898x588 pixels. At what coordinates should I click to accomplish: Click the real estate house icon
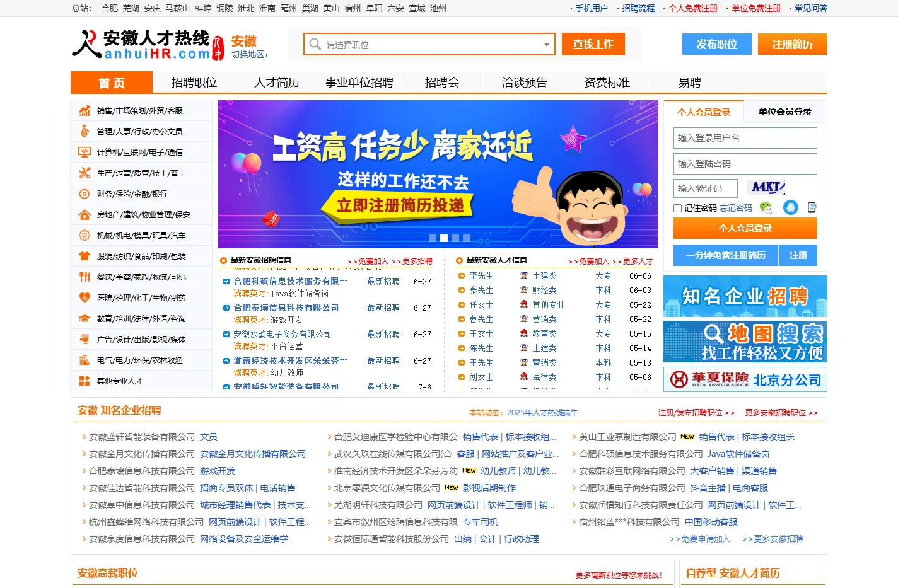84,215
